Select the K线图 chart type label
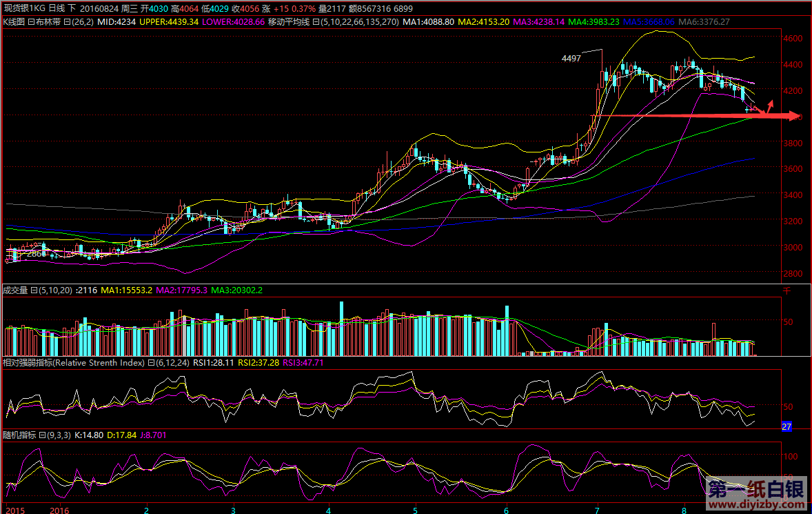Image resolution: width=812 pixels, height=514 pixels. pos(14,22)
